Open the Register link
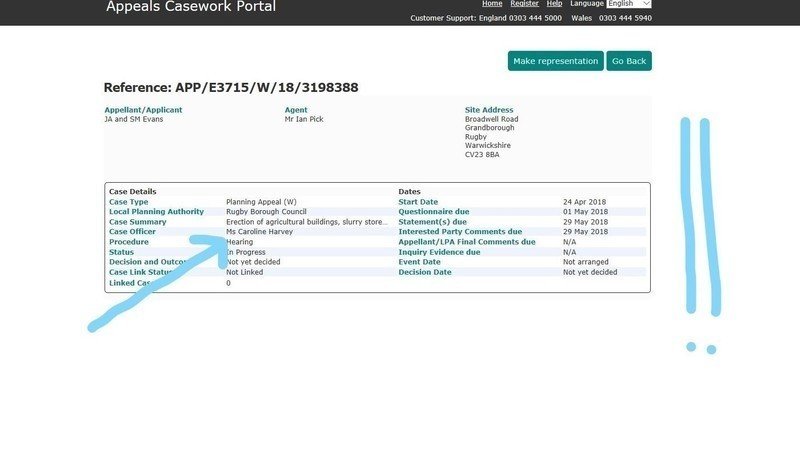Image resolution: width=800 pixels, height=450 pixels. tap(524, 4)
